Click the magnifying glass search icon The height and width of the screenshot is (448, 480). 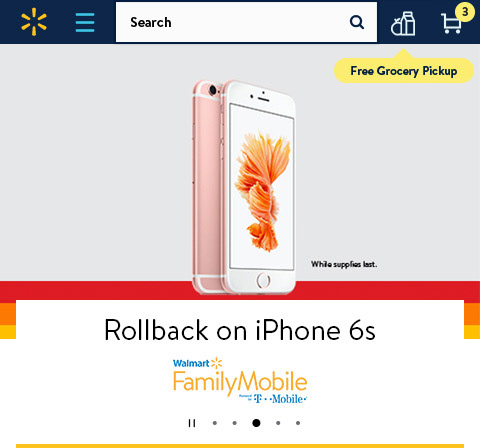click(357, 22)
